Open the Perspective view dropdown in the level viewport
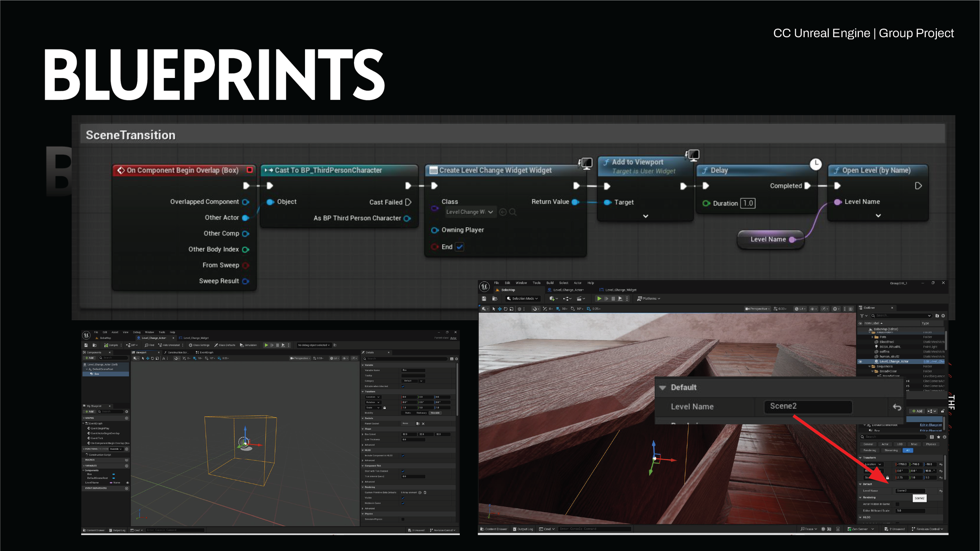 point(757,309)
